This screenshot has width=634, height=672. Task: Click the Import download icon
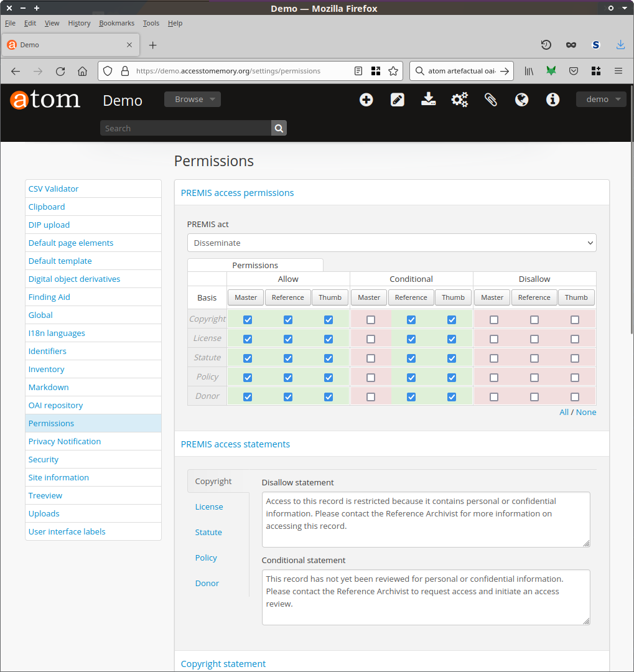click(429, 100)
